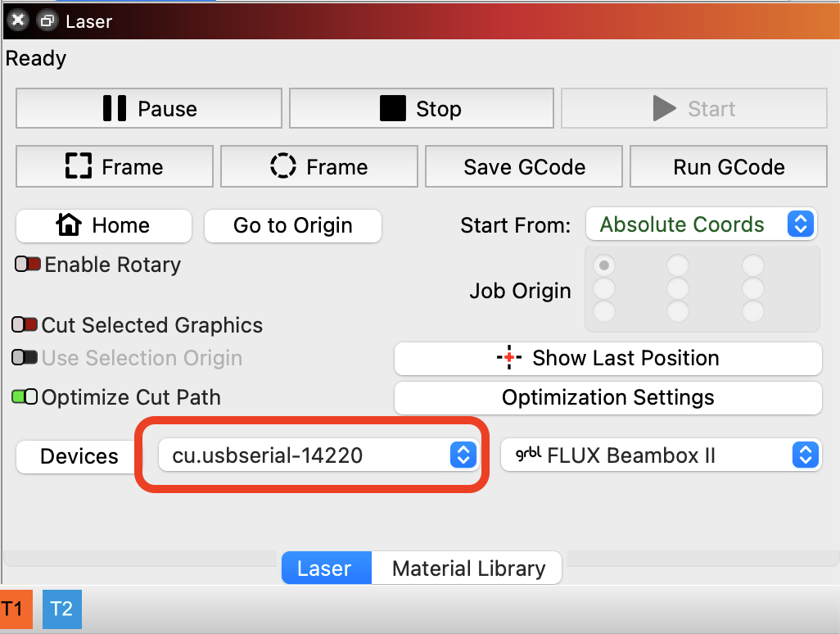Open the Start From dropdown

pyautogui.click(x=702, y=224)
